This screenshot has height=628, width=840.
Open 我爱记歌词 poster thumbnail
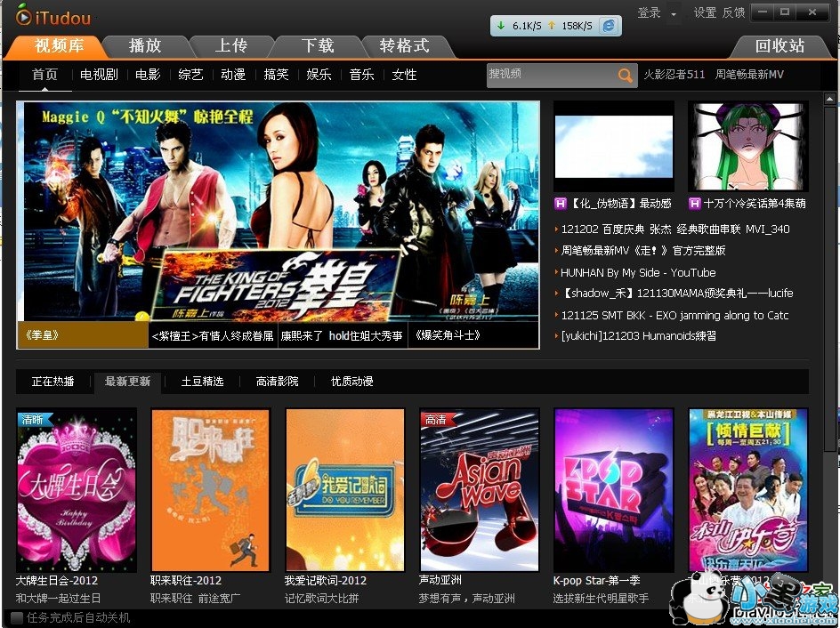345,490
